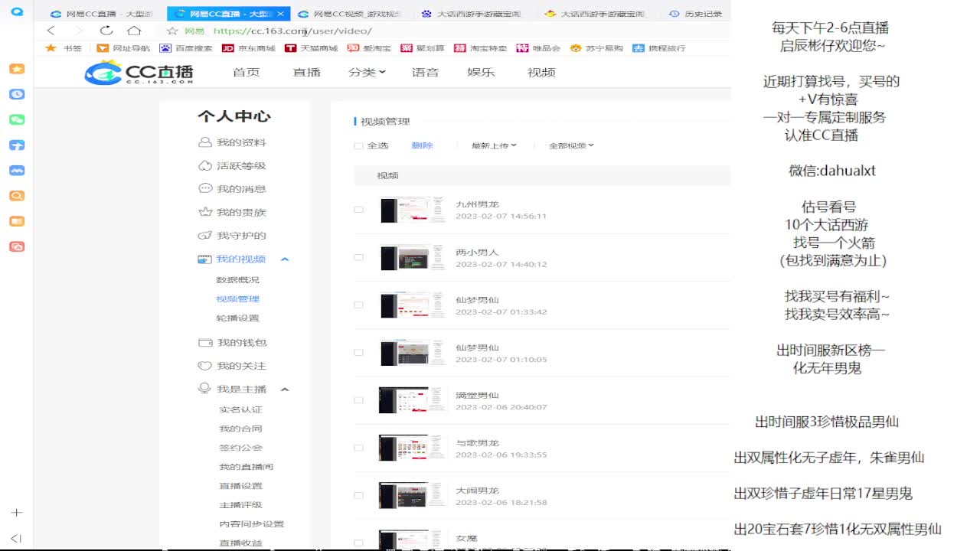The image size is (980, 551).
Task: Open the blue clock sidebar icon
Action: tap(17, 94)
